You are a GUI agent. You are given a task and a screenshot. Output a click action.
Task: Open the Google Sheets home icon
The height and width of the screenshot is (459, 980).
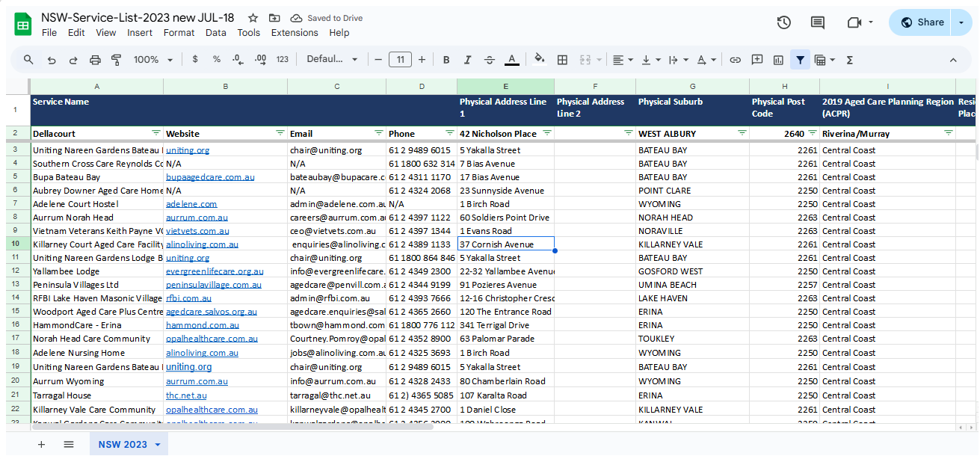coord(22,24)
